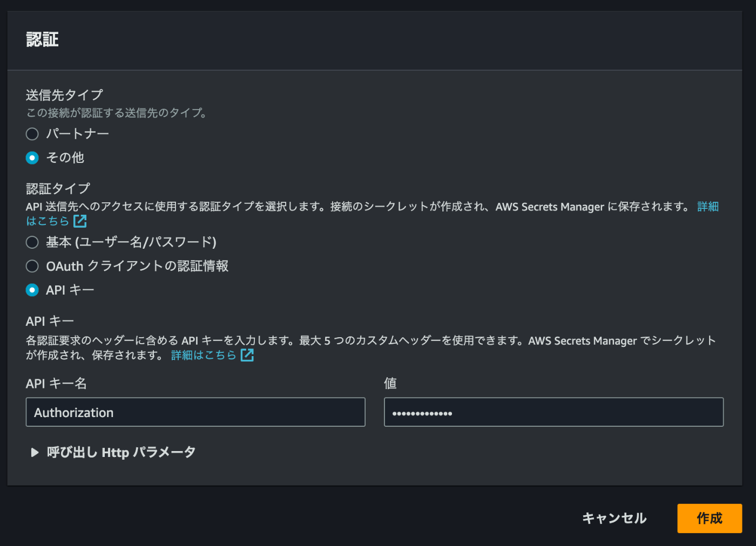Image resolution: width=756 pixels, height=546 pixels.
Task: Click external link icon in API キー description
Action: [247, 355]
